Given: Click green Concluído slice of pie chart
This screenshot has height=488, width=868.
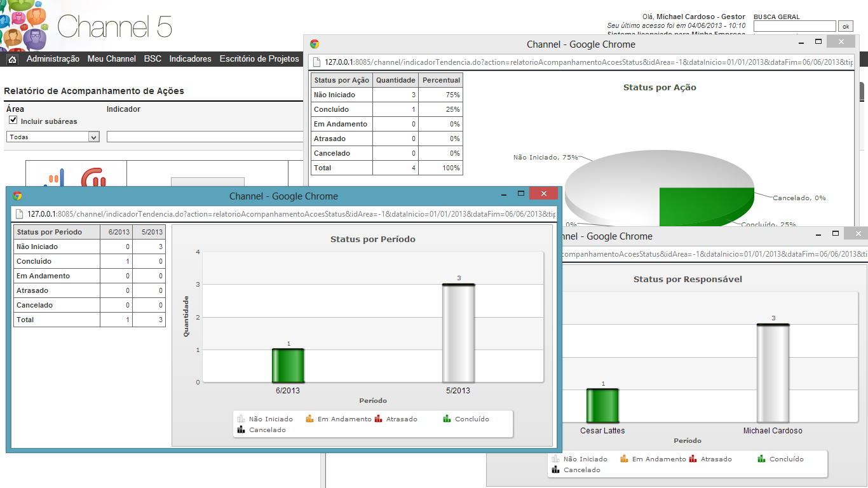Looking at the screenshot, I should point(705,207).
